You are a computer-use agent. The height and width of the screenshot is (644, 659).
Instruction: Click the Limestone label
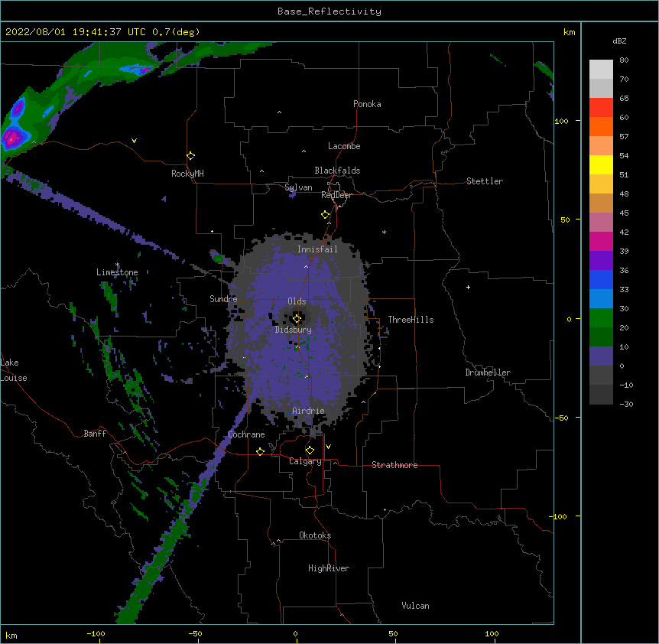(x=117, y=272)
